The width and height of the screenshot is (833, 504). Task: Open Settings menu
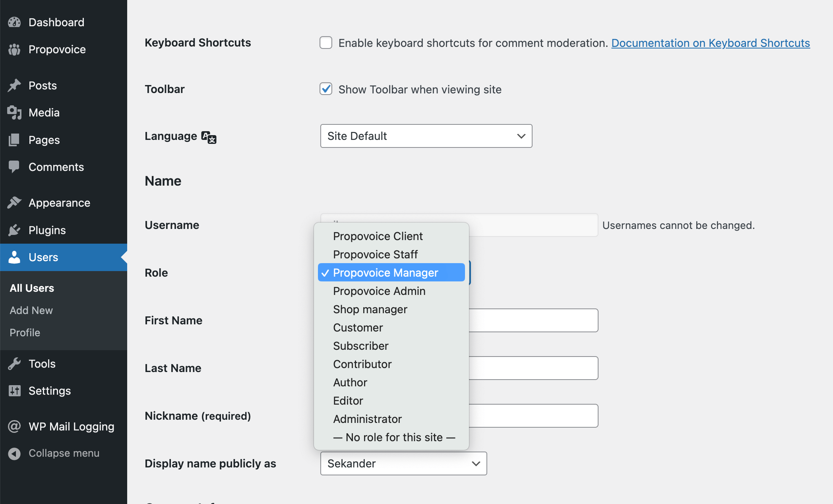click(x=64, y=391)
